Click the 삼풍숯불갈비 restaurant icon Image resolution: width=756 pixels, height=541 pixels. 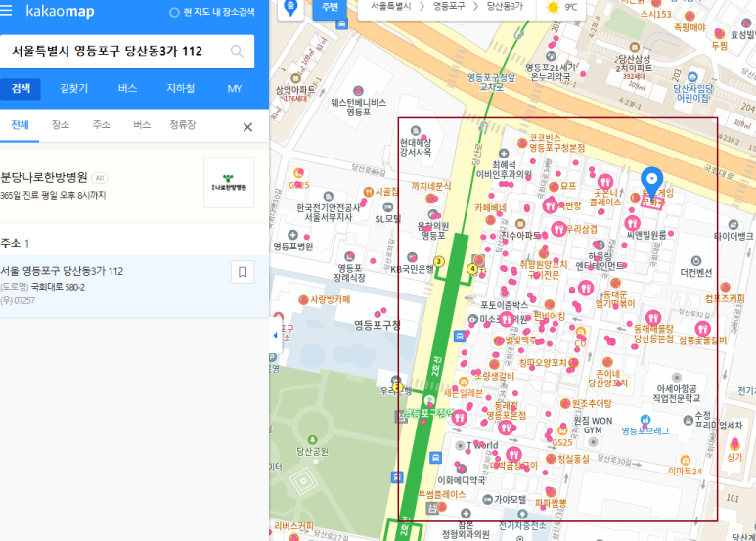[x=703, y=329]
